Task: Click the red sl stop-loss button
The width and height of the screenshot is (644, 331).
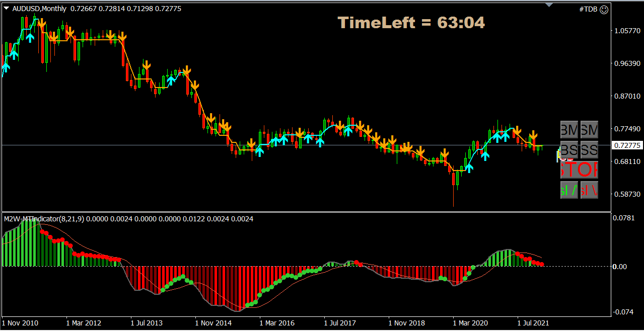Action: pyautogui.click(x=589, y=190)
